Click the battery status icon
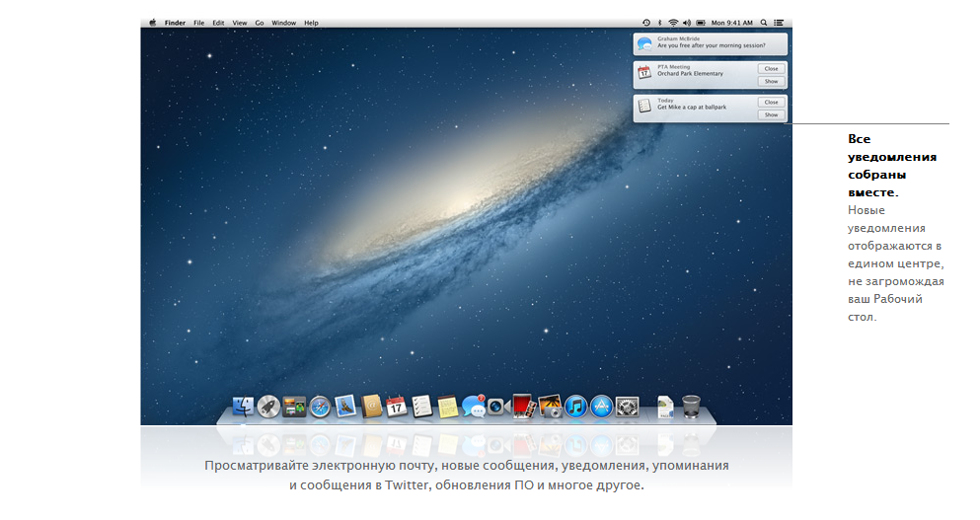The image size is (980, 520). pyautogui.click(x=701, y=23)
